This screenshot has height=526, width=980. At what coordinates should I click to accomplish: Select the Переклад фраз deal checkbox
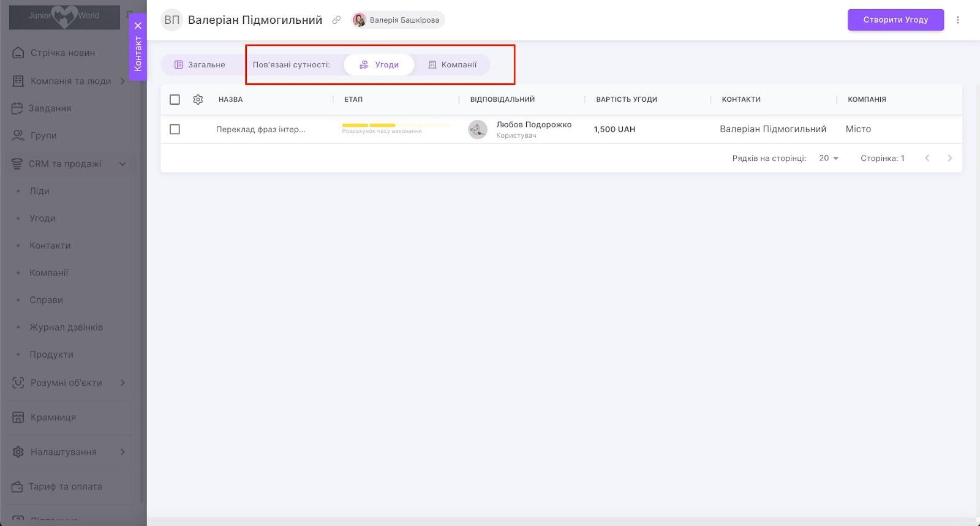pos(175,129)
